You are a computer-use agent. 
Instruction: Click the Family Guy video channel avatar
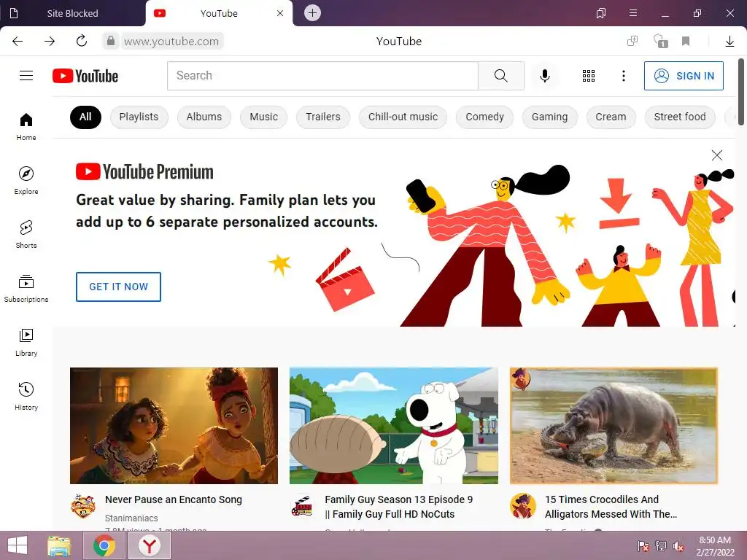[303, 506]
